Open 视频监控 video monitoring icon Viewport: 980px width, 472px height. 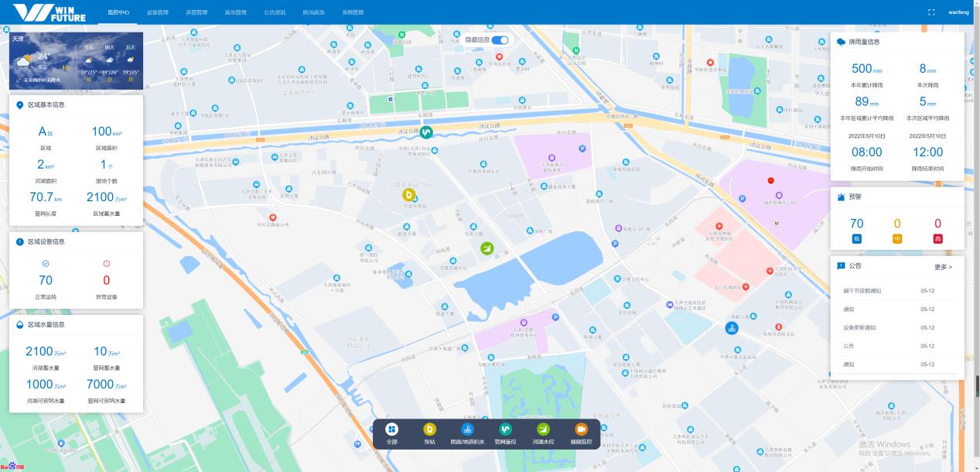tap(581, 429)
